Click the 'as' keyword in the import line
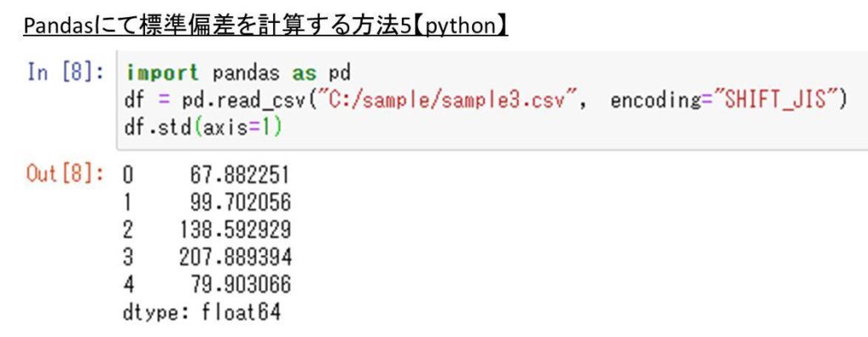The width and height of the screenshot is (868, 337). click(304, 74)
